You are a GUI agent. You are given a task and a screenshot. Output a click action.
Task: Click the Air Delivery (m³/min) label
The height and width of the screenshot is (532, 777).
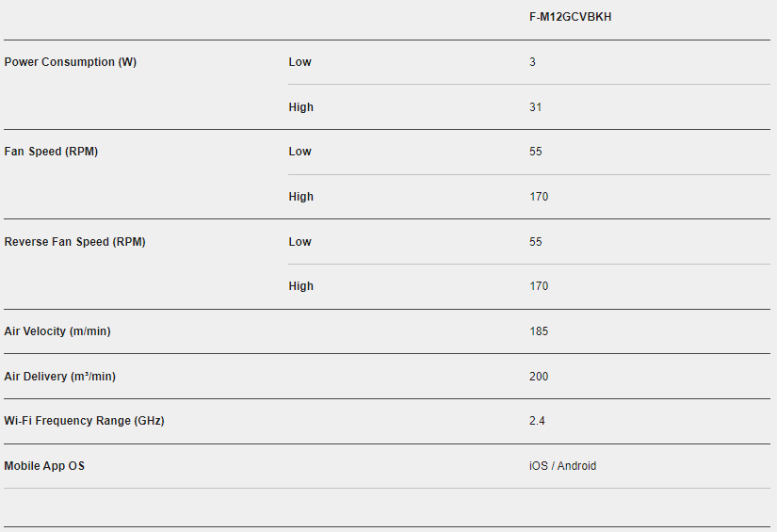pos(60,377)
